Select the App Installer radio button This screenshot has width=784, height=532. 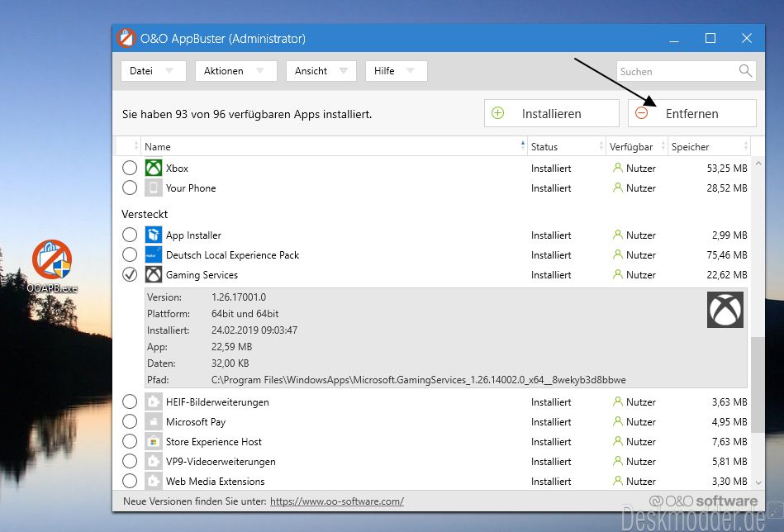click(130, 235)
